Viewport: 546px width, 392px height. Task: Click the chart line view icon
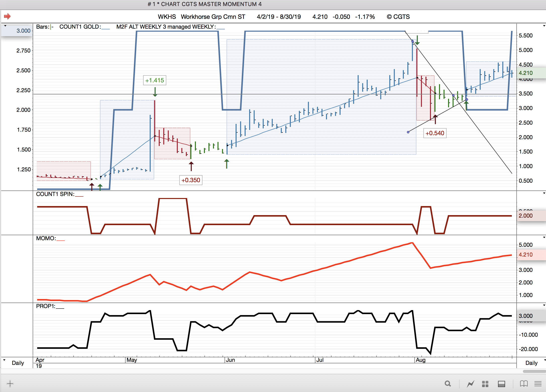click(x=470, y=384)
